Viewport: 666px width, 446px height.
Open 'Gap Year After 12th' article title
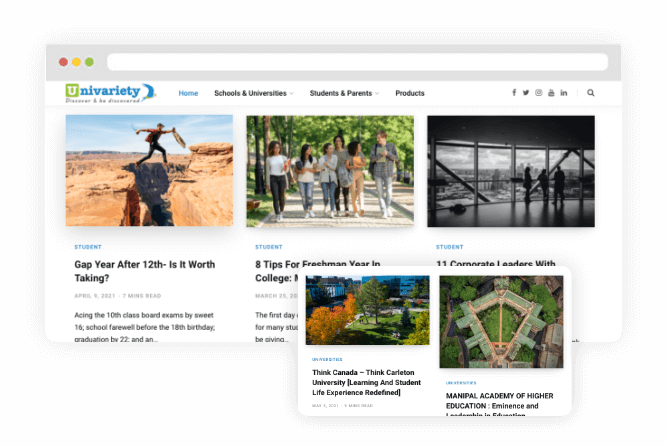tap(145, 271)
